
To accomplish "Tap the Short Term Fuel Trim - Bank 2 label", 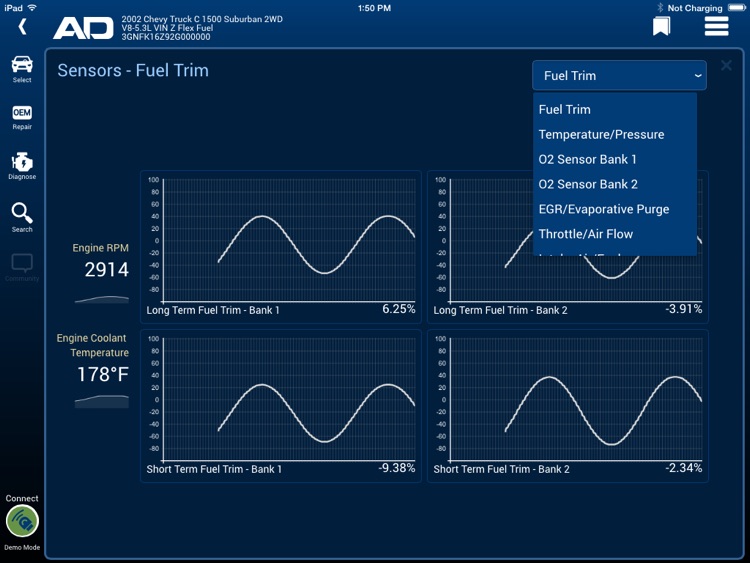I will (x=501, y=469).
